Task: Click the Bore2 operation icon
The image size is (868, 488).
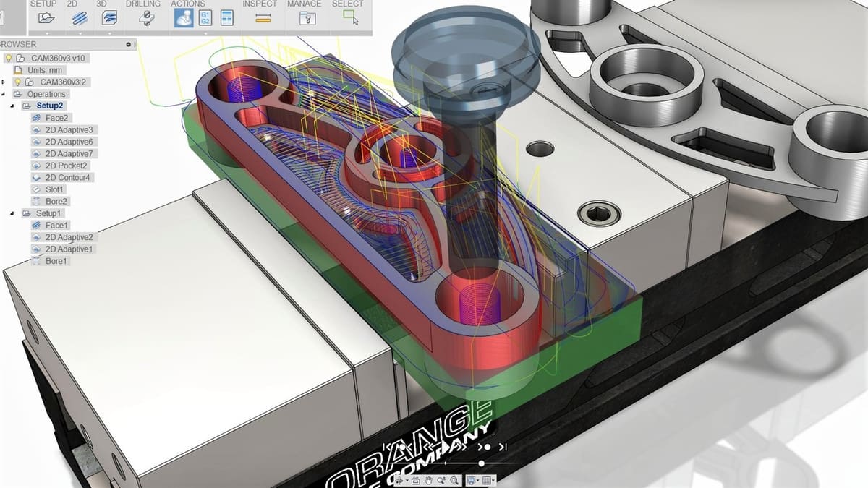Action: [38, 201]
